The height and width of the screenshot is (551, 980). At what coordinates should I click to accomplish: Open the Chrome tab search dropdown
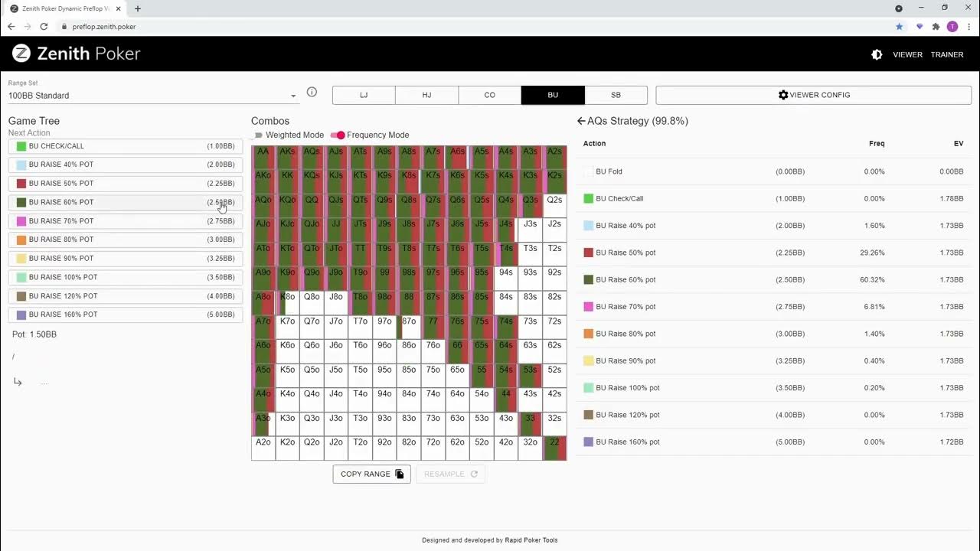coord(899,8)
